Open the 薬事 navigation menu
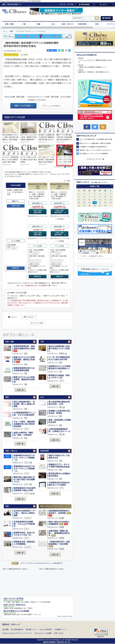The width and height of the screenshot is (115, 644). pos(38,24)
